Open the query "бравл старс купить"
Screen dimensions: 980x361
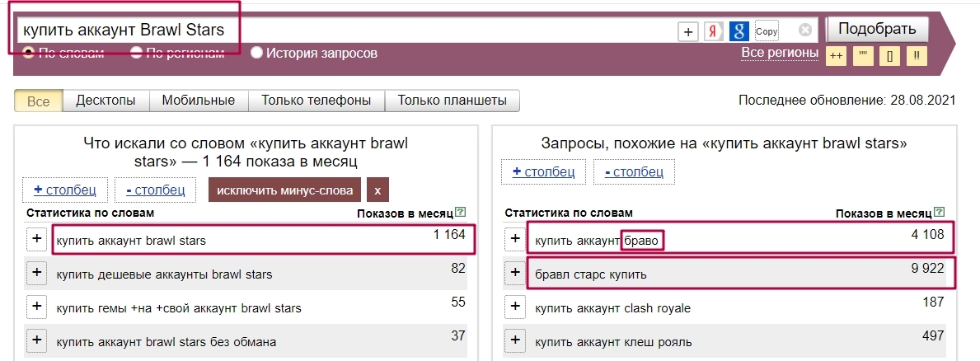[591, 274]
